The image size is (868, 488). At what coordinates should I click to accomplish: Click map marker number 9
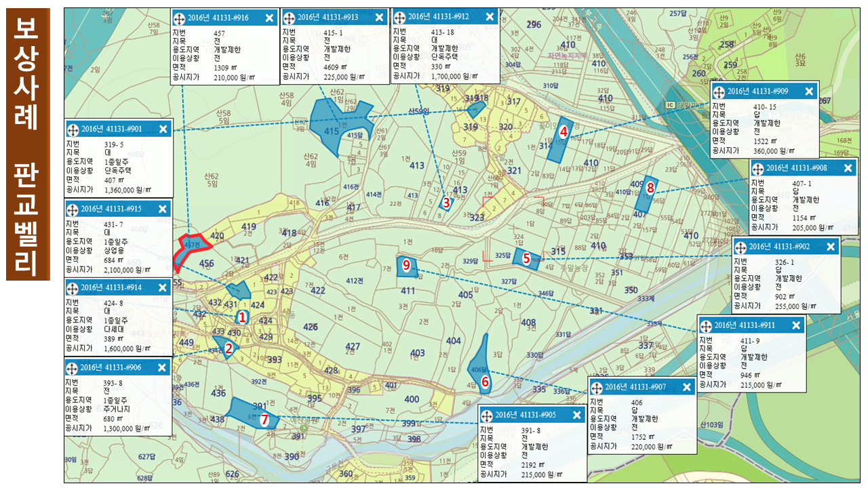coord(406,265)
